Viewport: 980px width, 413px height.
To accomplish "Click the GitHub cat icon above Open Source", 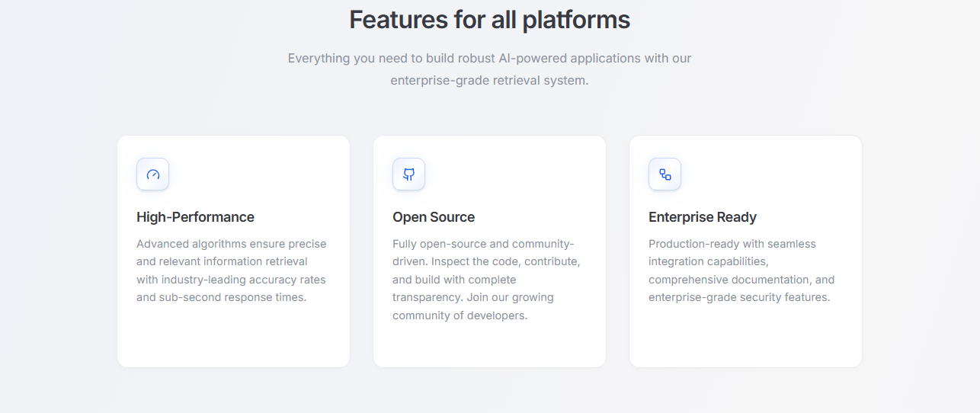I will pyautogui.click(x=408, y=174).
